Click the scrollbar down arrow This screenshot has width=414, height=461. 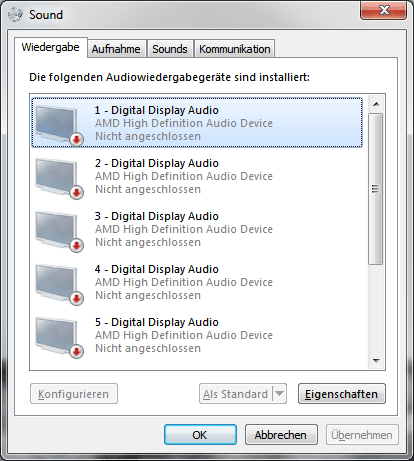(377, 361)
